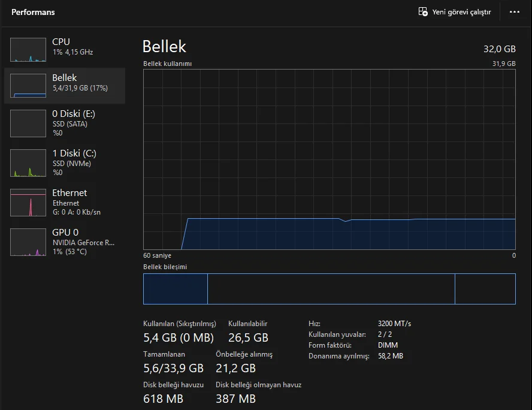Select the 1 Diski (C:) graph thumbnail
Screen dimensions: 532x410
tap(28, 163)
